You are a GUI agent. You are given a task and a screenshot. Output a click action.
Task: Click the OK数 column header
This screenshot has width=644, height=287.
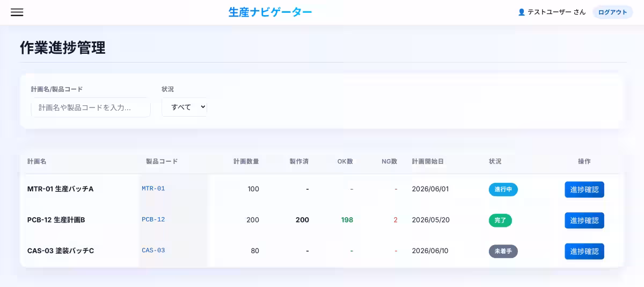(x=345, y=161)
